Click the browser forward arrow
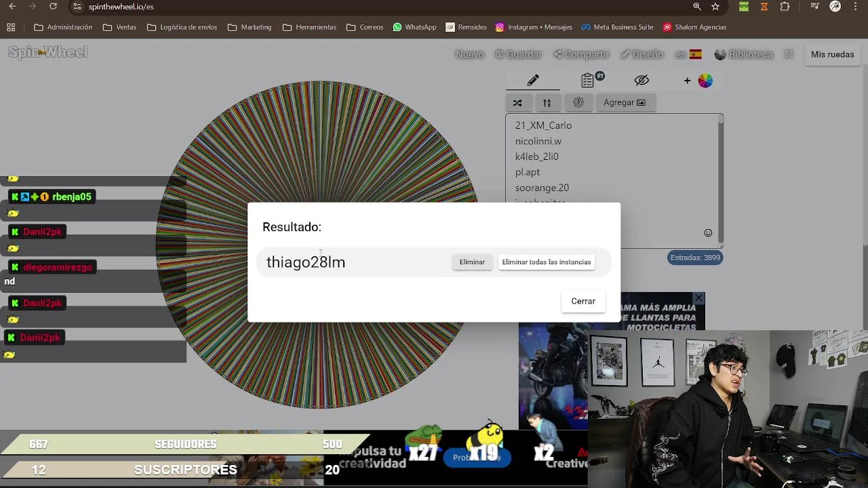 click(x=33, y=7)
